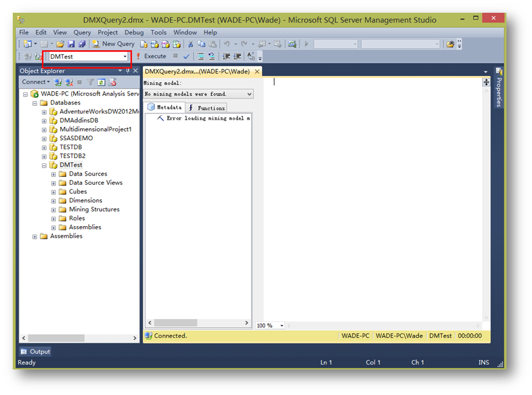Viewport: 532px width, 395px height.
Task: Open the Output panel tab
Action: pyautogui.click(x=35, y=352)
